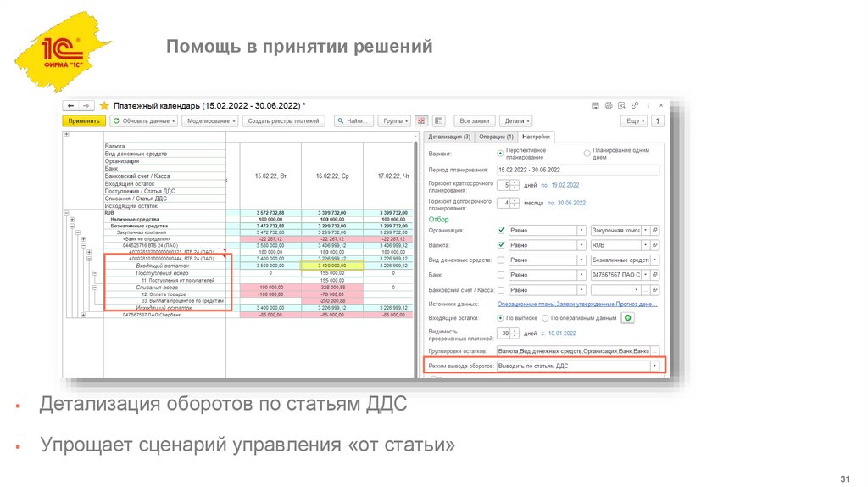
Task: Click the Период планирования date range field
Action: coord(578,170)
